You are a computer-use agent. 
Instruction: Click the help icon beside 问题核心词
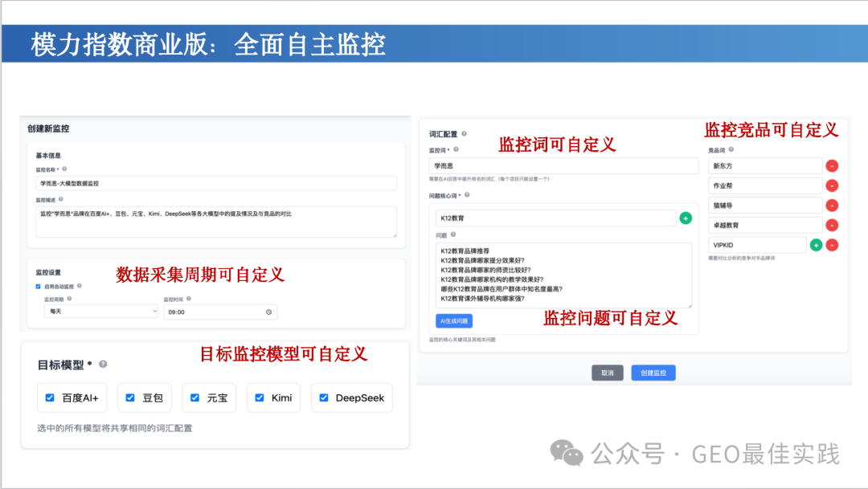coord(465,195)
